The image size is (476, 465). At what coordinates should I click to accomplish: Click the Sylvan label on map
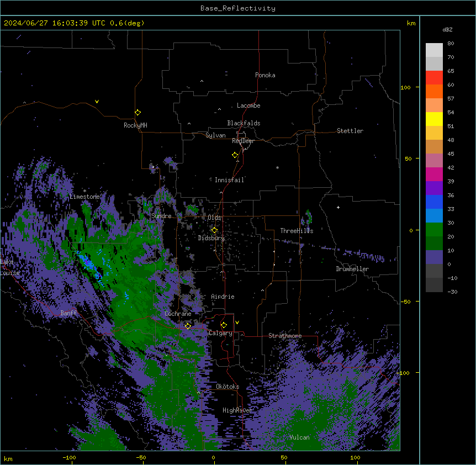tap(215, 135)
